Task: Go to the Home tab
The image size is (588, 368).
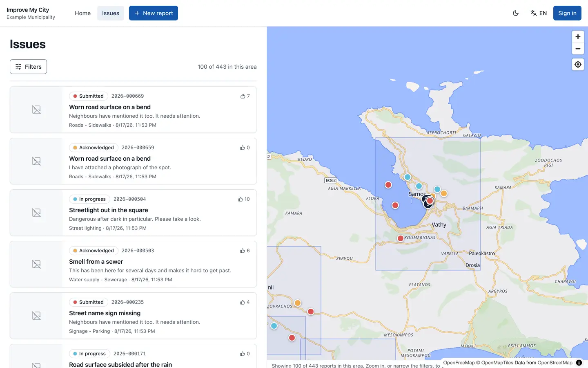Action: point(82,13)
